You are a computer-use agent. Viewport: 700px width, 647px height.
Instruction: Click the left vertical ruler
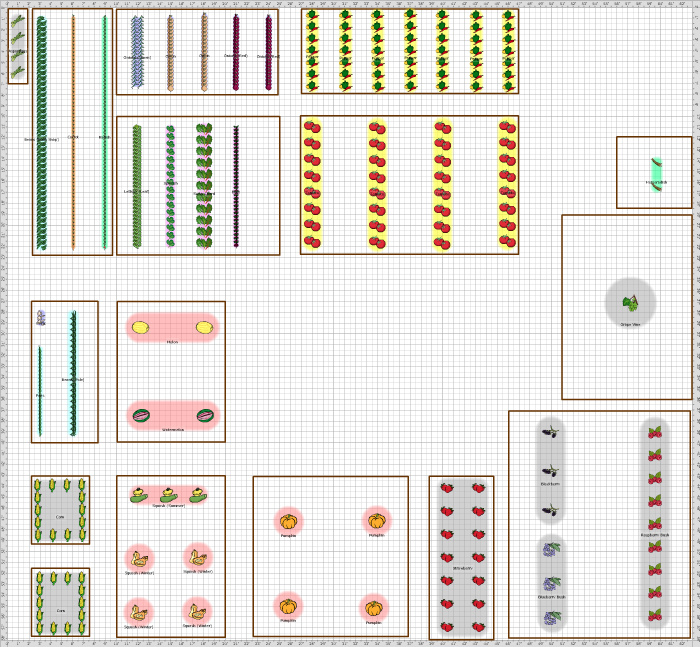3,323
